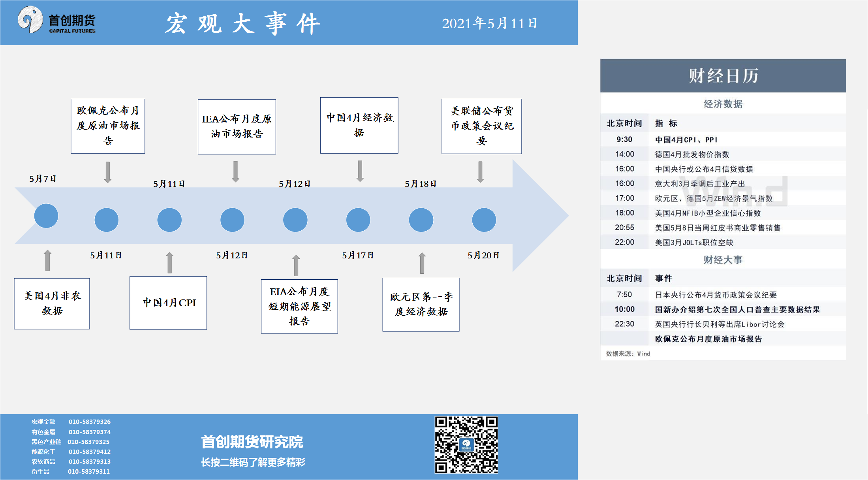Click the 财经日历 panel header
The width and height of the screenshot is (868, 480).
click(x=723, y=76)
